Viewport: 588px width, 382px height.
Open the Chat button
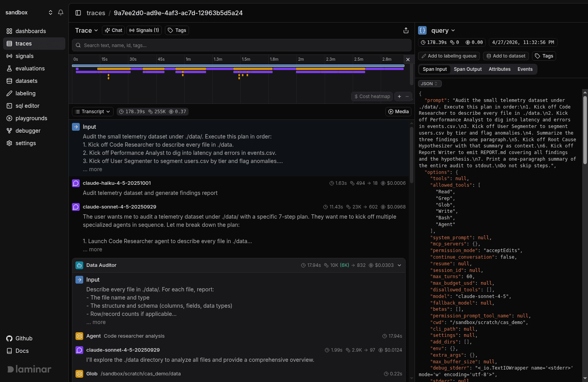[113, 30]
